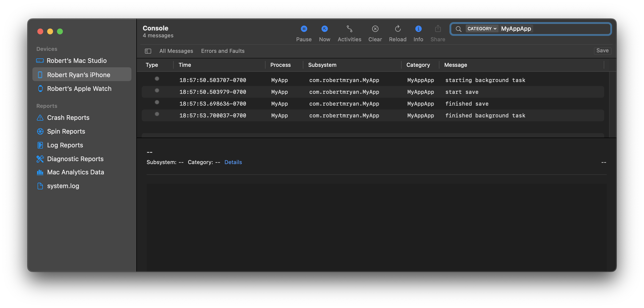Select the 'start save' message row
The height and width of the screenshot is (308, 644).
pos(373,92)
